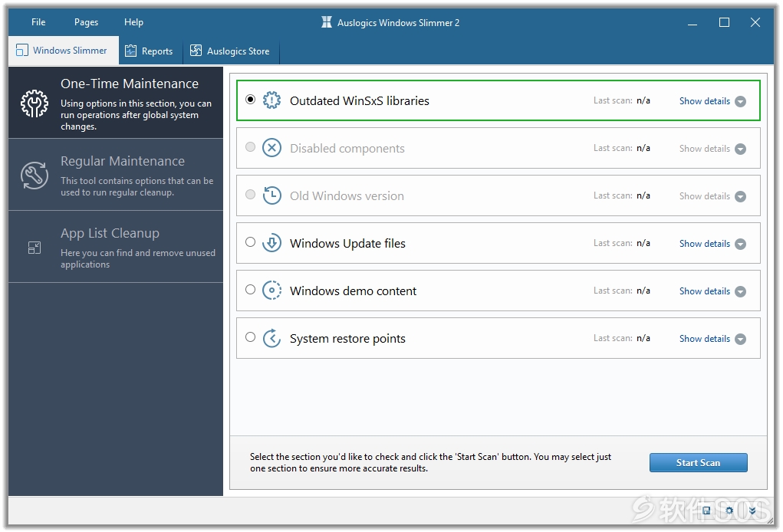Image resolution: width=783 pixels, height=532 pixels.
Task: Click 'Show details' link for Windows Update files
Action: click(705, 244)
